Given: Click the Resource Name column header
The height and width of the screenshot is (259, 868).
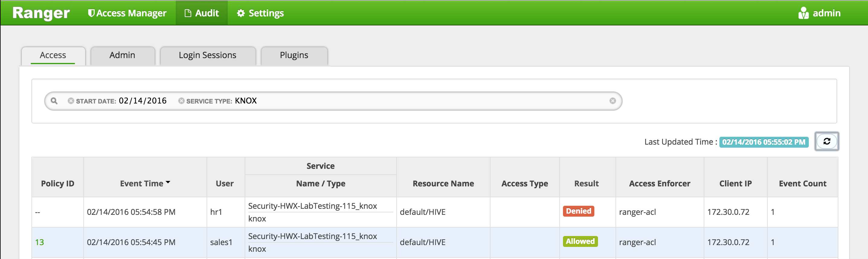Looking at the screenshot, I should [443, 183].
